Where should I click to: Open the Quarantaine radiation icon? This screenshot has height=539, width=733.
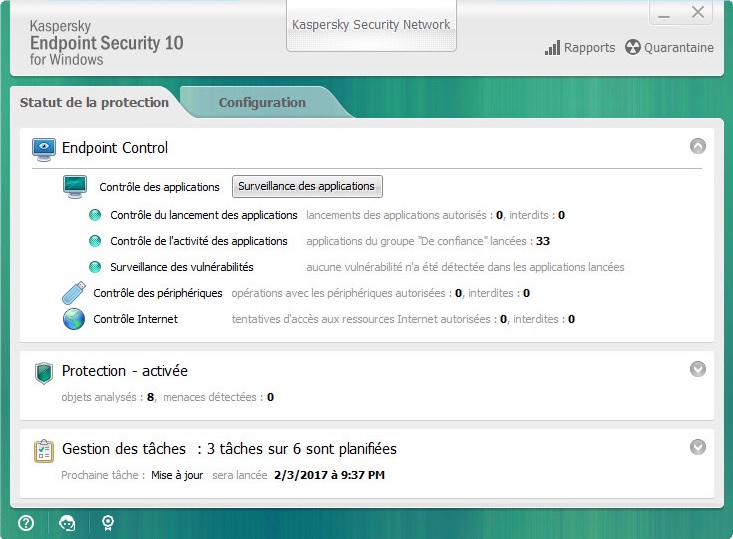pos(632,47)
